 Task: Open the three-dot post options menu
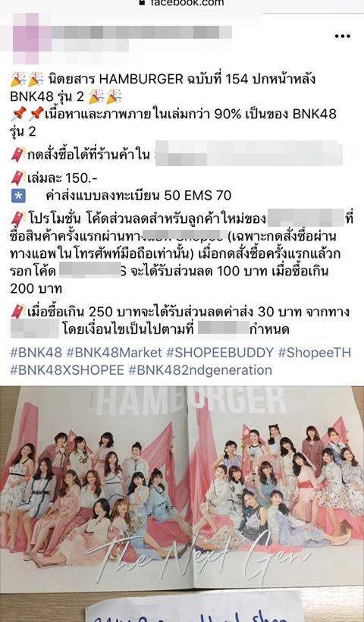342,36
